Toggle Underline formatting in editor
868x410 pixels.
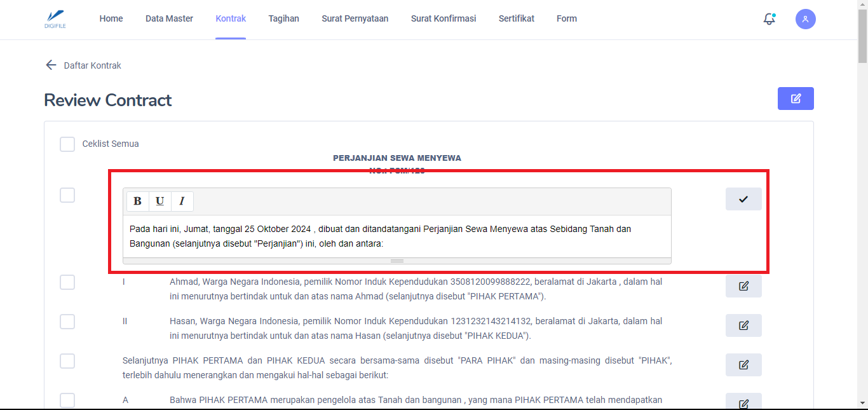pos(160,202)
